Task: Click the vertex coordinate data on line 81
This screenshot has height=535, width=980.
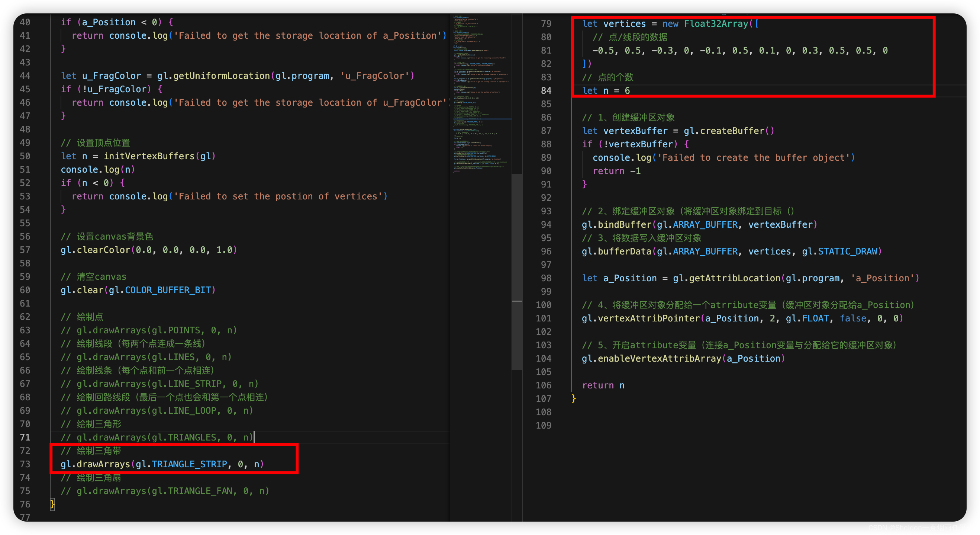Action: point(739,51)
